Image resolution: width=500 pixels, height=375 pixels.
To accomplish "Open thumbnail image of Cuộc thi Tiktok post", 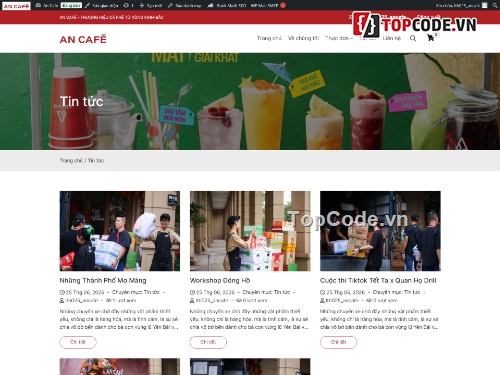I will click(x=380, y=231).
